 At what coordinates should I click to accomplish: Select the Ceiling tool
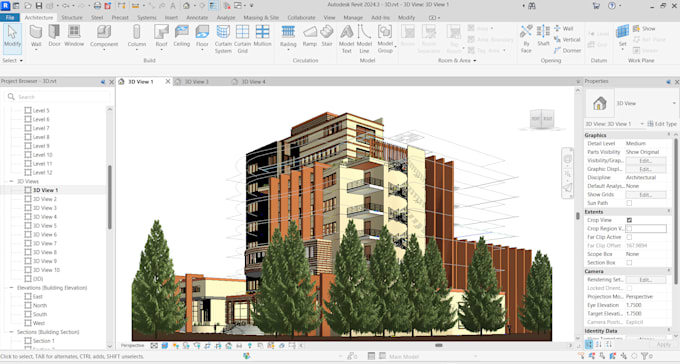click(181, 36)
